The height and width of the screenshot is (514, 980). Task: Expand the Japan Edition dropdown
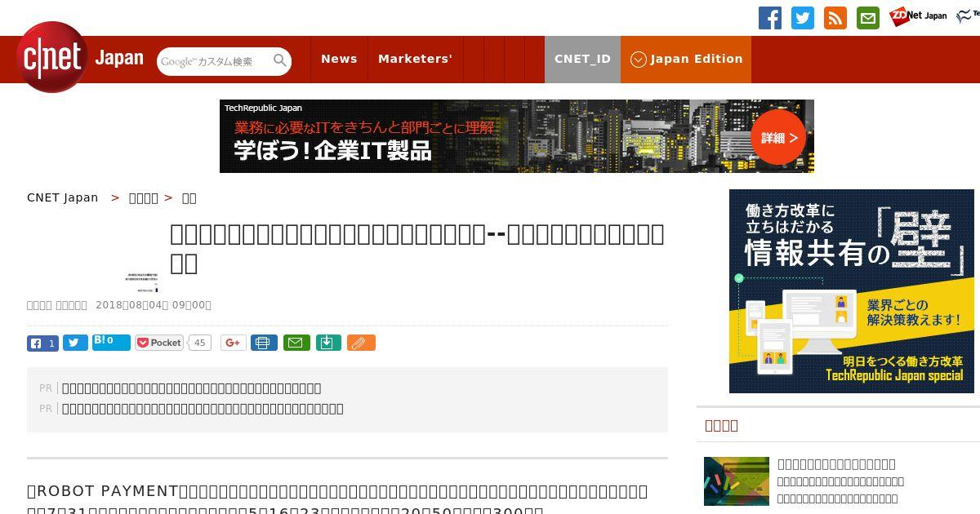(686, 59)
